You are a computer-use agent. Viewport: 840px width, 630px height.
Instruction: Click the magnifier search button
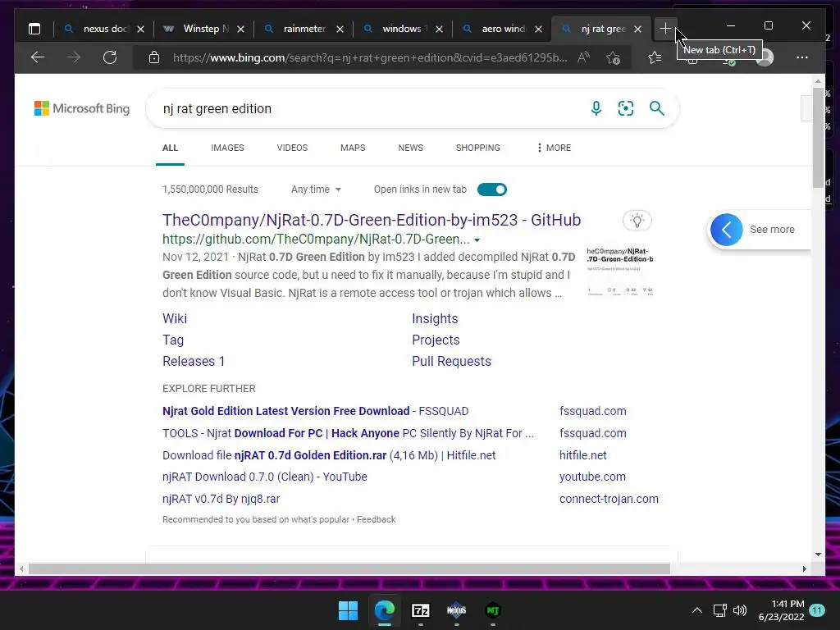point(657,108)
